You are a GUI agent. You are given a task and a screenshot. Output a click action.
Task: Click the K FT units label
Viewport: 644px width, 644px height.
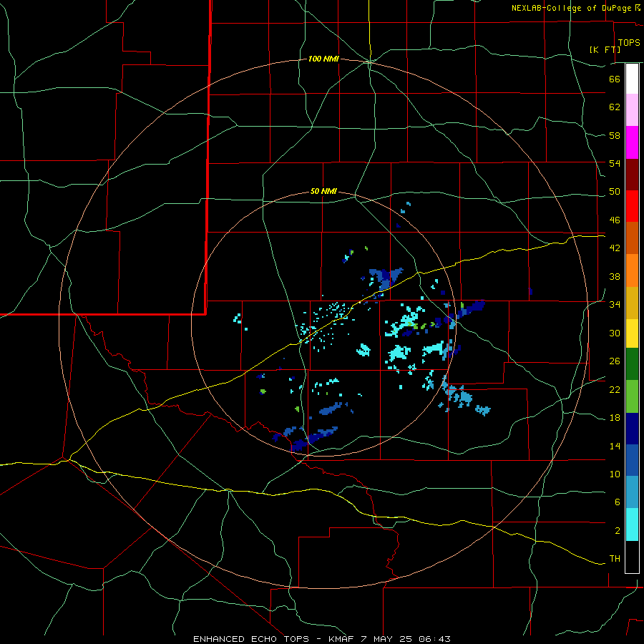tap(605, 49)
